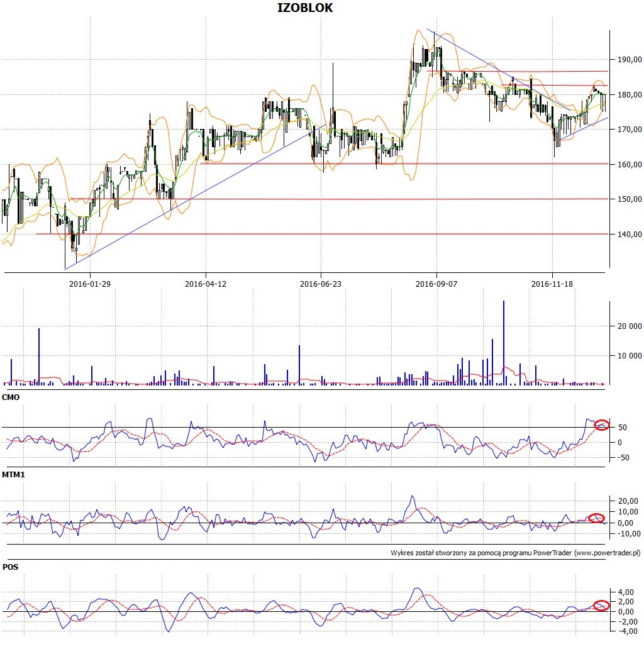The height and width of the screenshot is (649, 644).
Task: Click the CMO indicator label
Action: coord(11,397)
